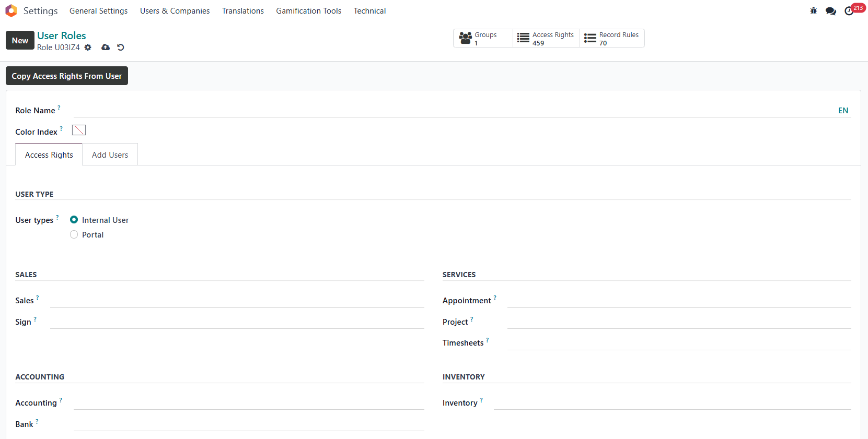Open the Users & Companies menu
The image size is (868, 439).
click(x=175, y=11)
